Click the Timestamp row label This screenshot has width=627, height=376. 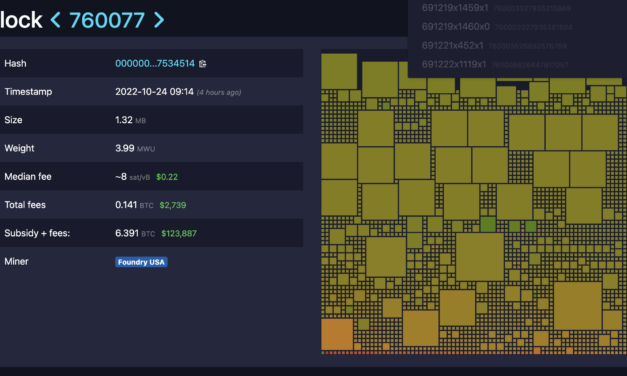[28, 92]
